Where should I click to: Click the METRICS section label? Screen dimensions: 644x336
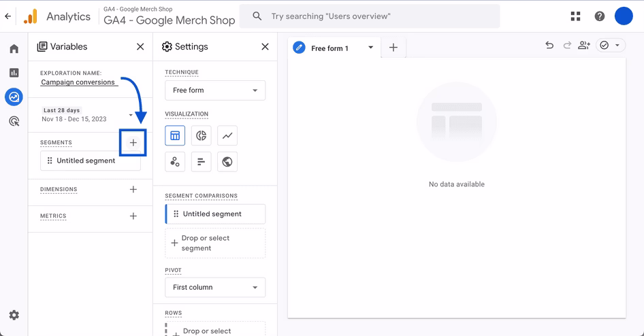tap(53, 216)
